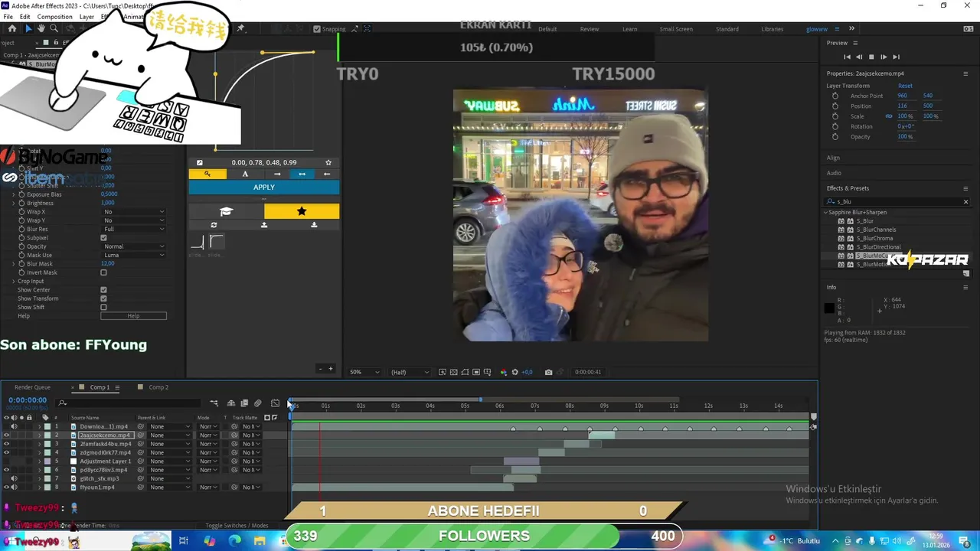The width and height of the screenshot is (980, 551).
Task: Expand the Crop Input property group
Action: coord(13,281)
